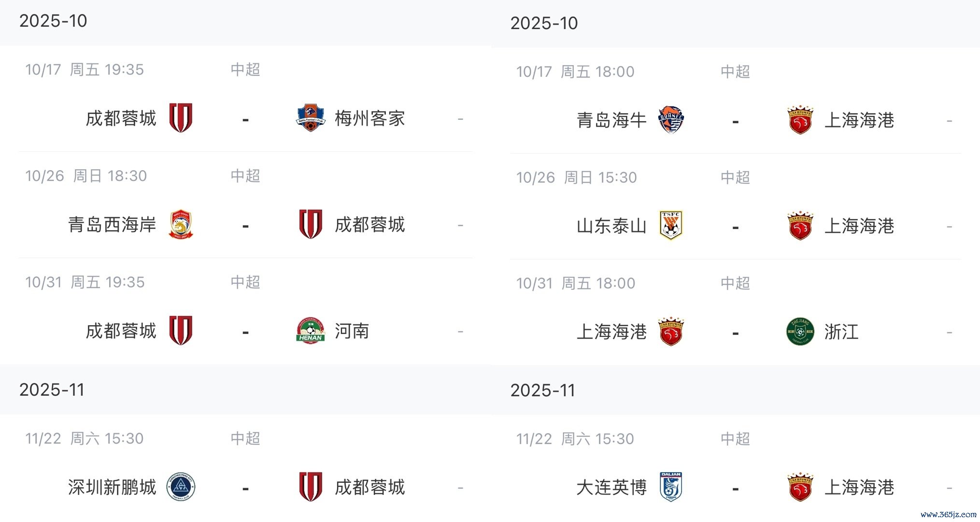Click the 河南 team name
This screenshot has width=980, height=522.
coord(352,332)
